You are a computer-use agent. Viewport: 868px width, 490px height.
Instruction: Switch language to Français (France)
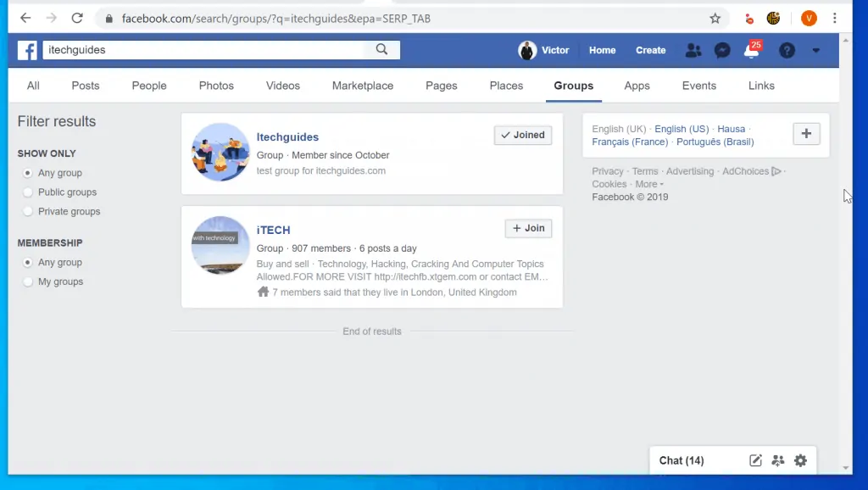[630, 142]
